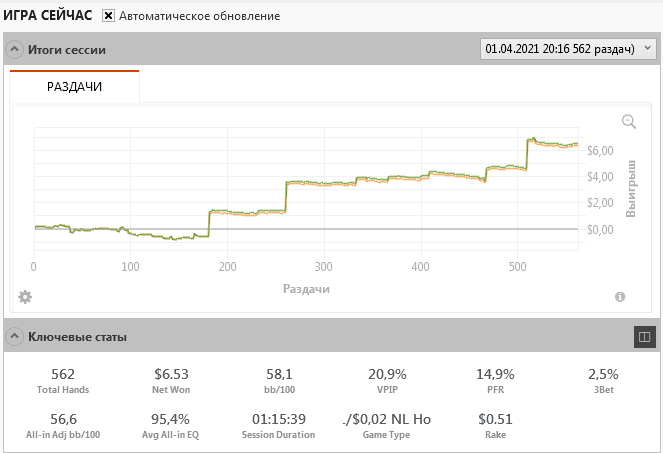Switch to the РАЗДАЧИ tab
Image resolution: width=663 pixels, height=453 pixels.
click(x=75, y=87)
